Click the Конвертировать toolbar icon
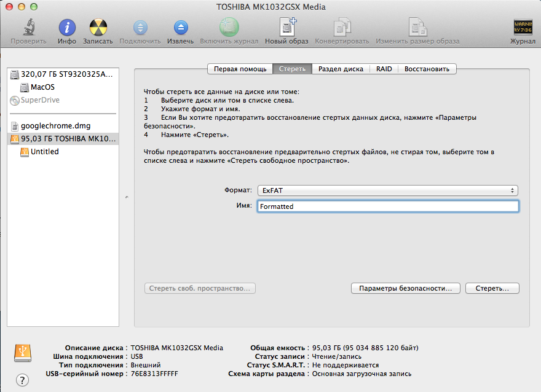This screenshot has width=541, height=392. point(342,27)
